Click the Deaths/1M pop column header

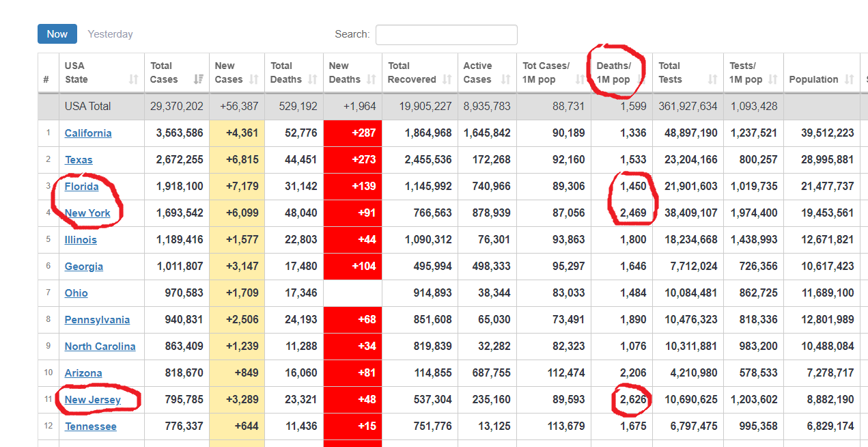click(x=621, y=72)
